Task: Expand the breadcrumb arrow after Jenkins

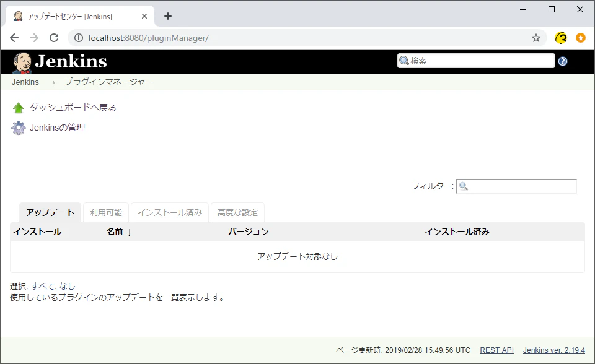Action: pyautogui.click(x=53, y=82)
